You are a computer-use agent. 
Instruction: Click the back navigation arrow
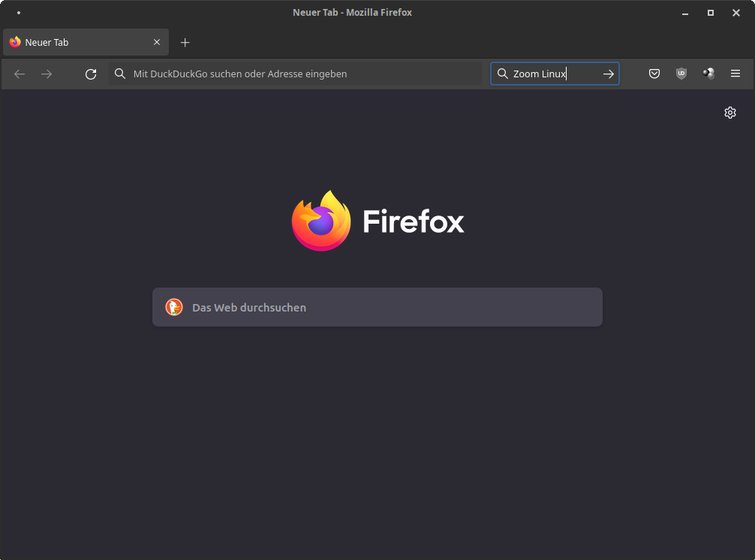click(20, 74)
